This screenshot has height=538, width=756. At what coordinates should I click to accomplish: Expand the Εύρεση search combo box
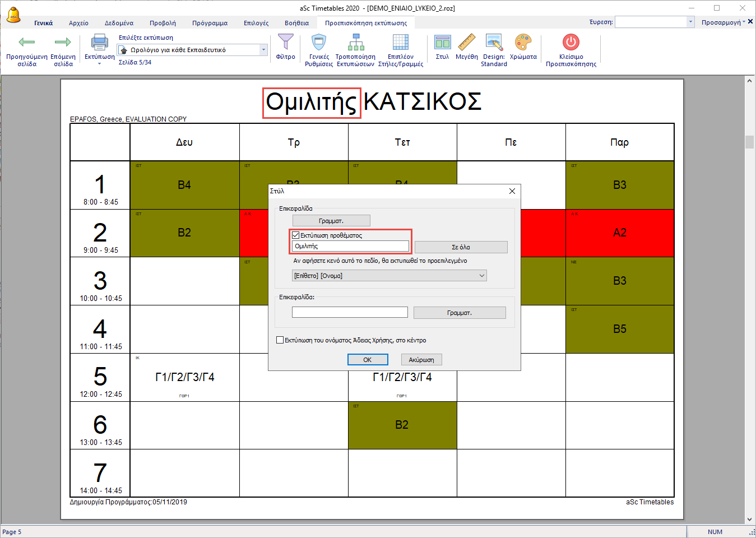coord(690,22)
